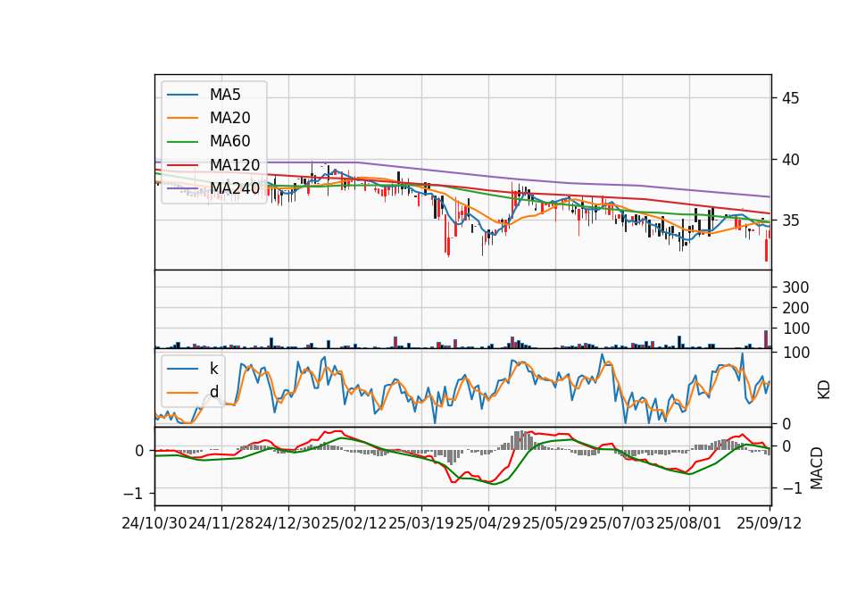Click the MA240 legend label
The width and height of the screenshot is (857, 616).
pos(235,188)
